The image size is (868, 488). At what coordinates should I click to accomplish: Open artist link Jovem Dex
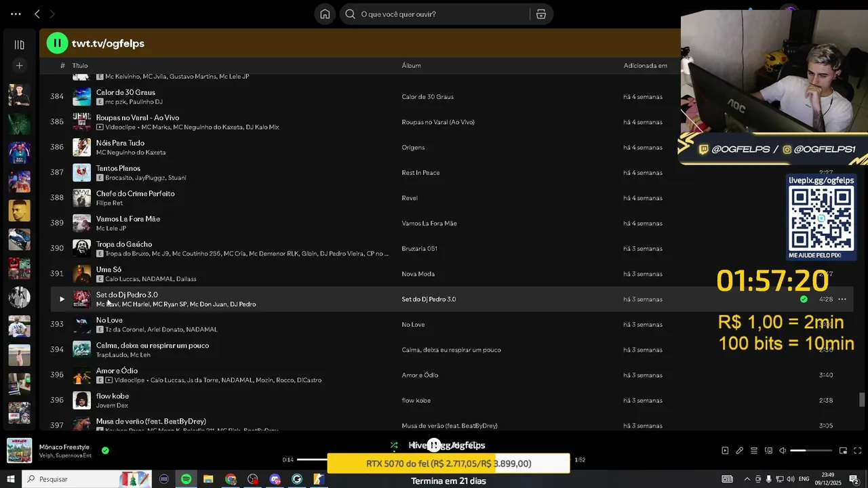click(112, 405)
